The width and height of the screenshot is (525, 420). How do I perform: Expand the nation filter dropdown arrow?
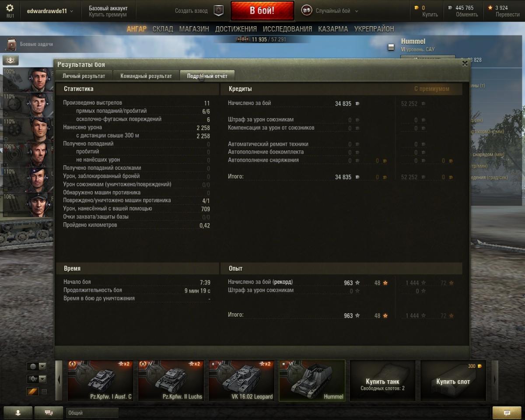click(42, 366)
